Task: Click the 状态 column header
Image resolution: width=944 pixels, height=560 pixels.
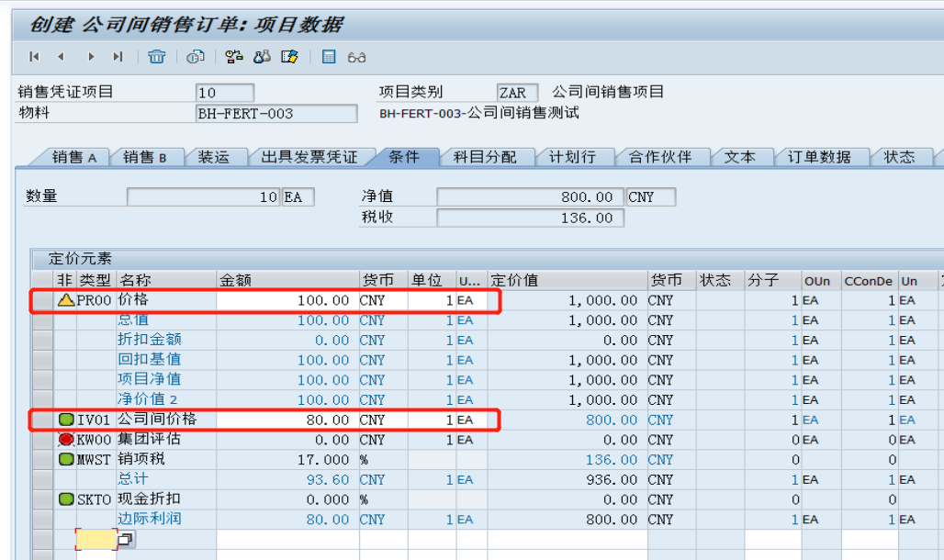Action: (x=720, y=280)
